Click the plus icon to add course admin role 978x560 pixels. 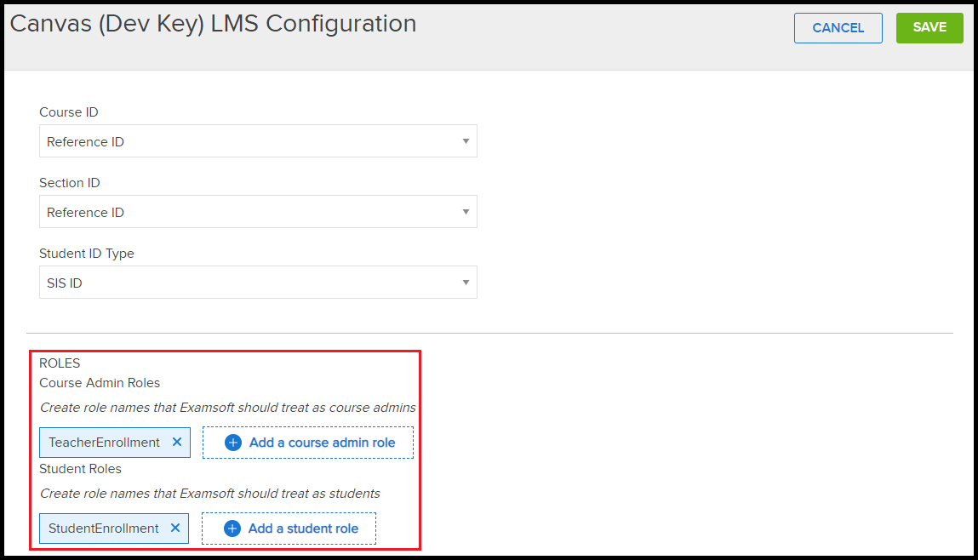point(231,442)
